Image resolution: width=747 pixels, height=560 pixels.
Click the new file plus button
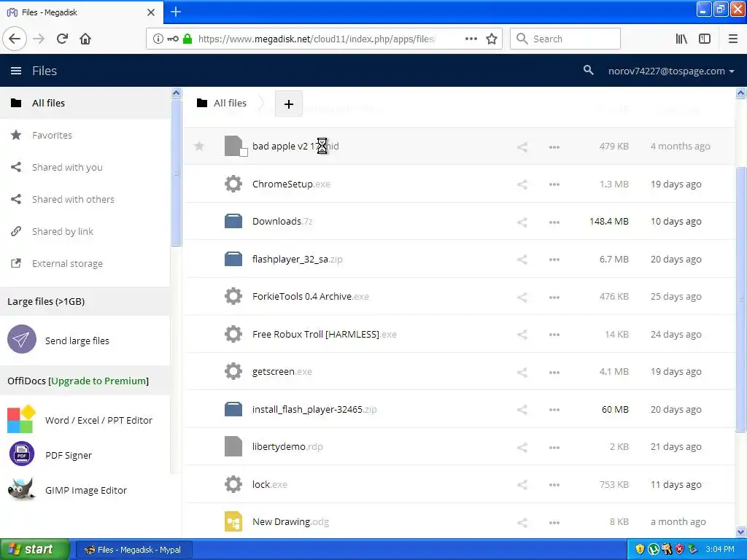click(x=289, y=104)
